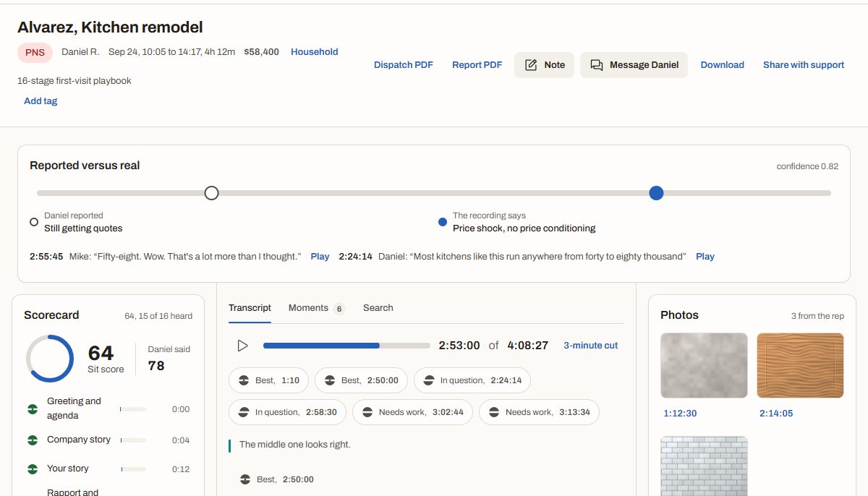Select the Needs work 3:02:44 chip
The width and height of the screenshot is (868, 496).
coord(412,412)
